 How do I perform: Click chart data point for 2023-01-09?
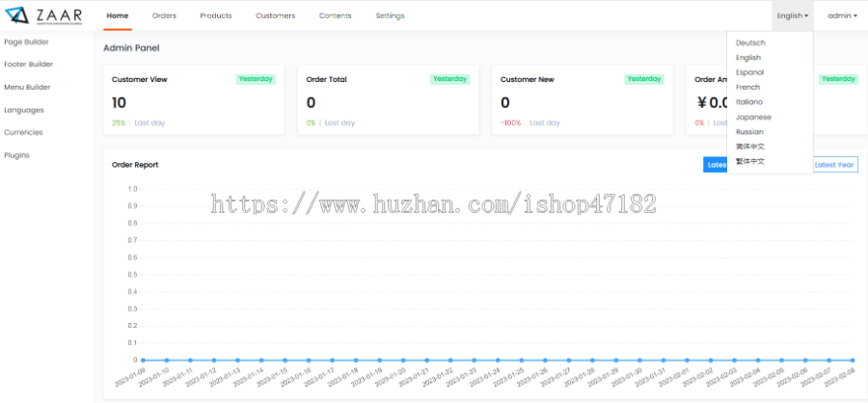coord(143,361)
